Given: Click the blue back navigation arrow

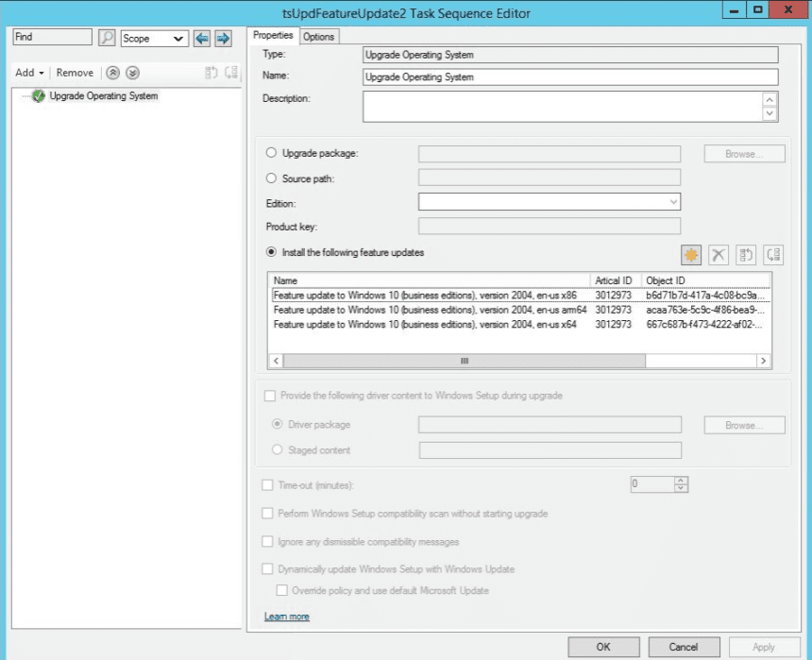Looking at the screenshot, I should pyautogui.click(x=199, y=38).
